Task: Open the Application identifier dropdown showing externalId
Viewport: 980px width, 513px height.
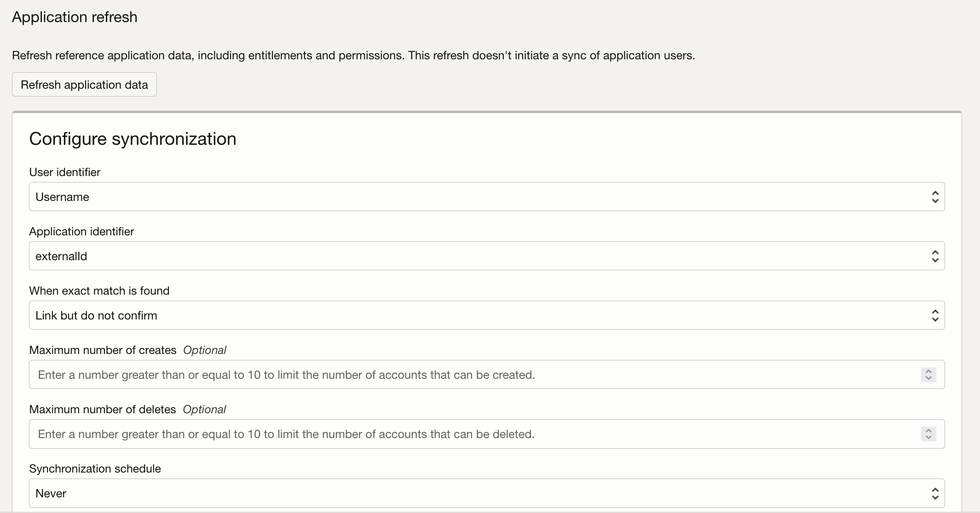Action: [x=460, y=256]
